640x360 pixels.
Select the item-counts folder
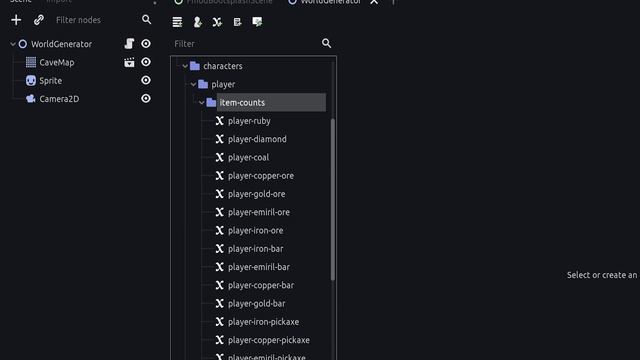click(x=271, y=102)
